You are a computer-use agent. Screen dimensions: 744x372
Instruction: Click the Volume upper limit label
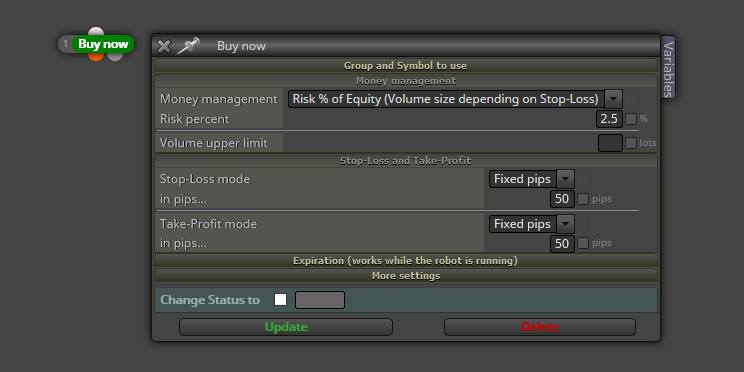214,143
